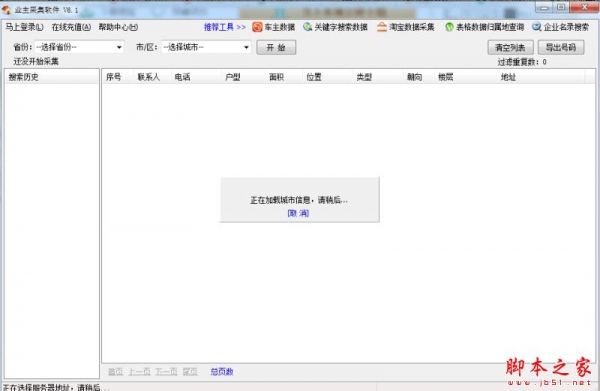Sort by the 电话 column header
The width and height of the screenshot is (600, 391).
[x=196, y=77]
